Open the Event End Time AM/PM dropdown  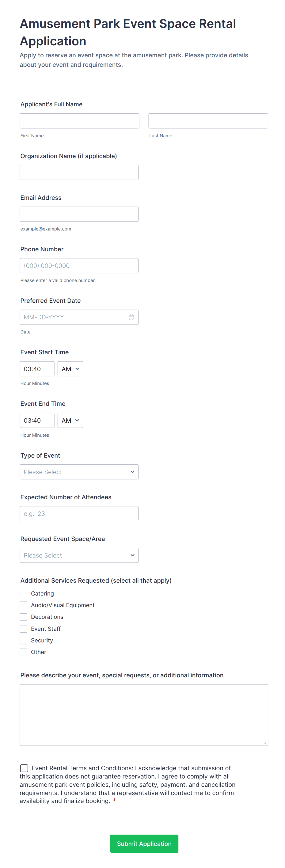pos(70,420)
